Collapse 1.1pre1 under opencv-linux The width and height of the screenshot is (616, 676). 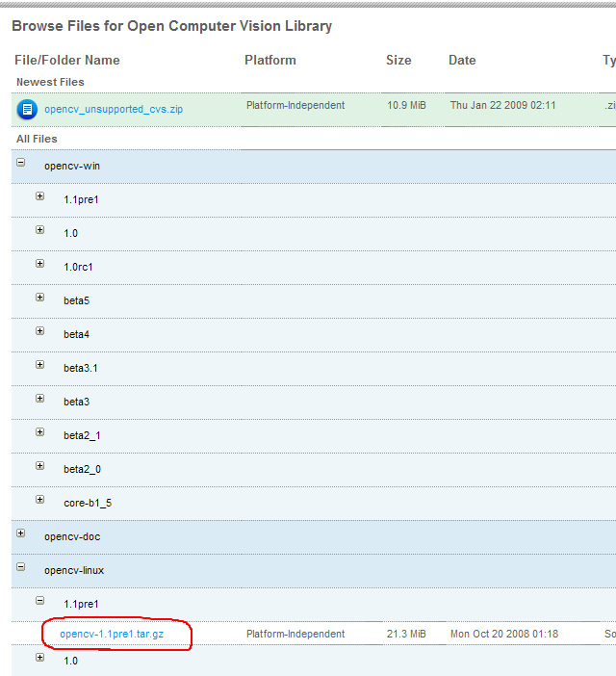click(40, 601)
